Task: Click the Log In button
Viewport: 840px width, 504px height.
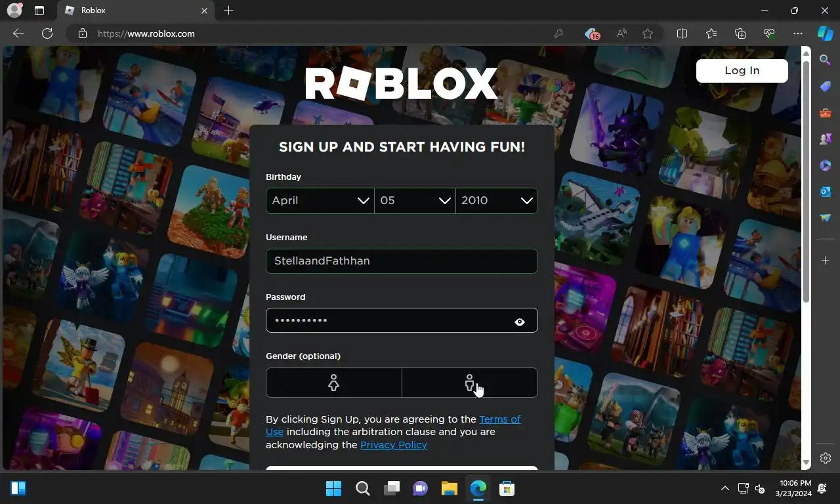Action: coord(742,71)
